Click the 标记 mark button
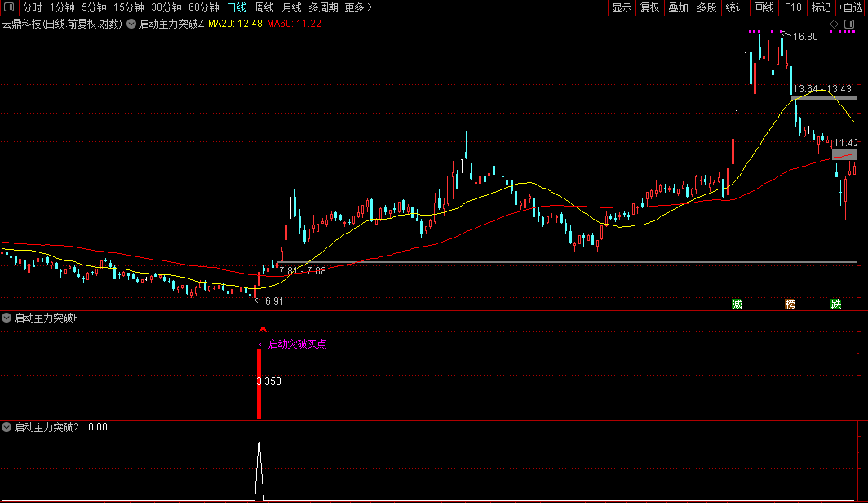The image size is (868, 503). click(x=821, y=7)
